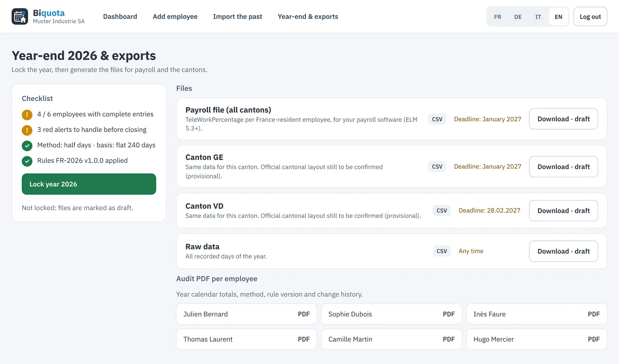Open Year-end & exports navigation item
This screenshot has width=619, height=364.
(x=308, y=17)
